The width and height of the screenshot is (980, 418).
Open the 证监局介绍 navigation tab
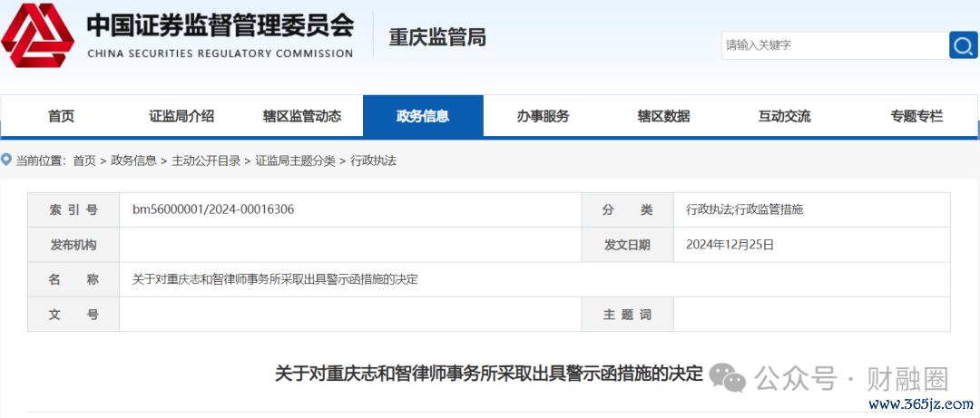(181, 115)
